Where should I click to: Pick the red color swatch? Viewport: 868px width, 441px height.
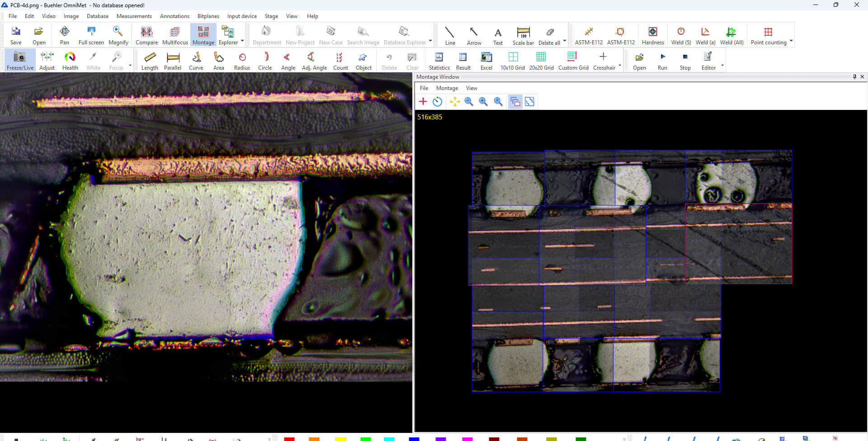(289, 438)
